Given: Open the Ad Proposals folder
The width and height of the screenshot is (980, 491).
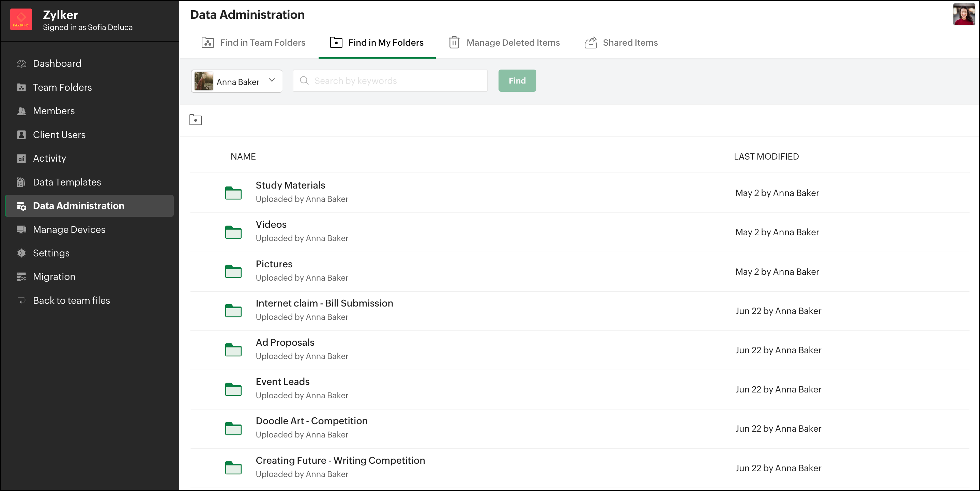Looking at the screenshot, I should pos(285,343).
